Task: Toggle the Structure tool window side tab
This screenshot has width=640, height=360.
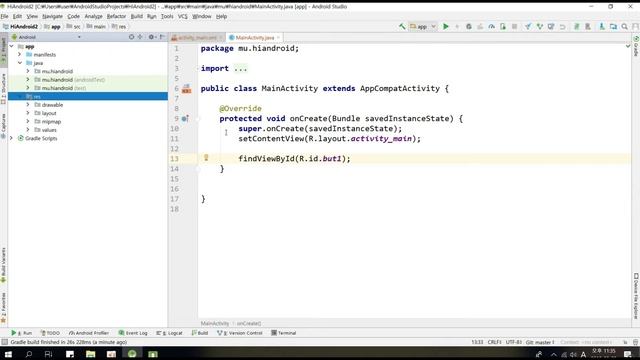Action: click(3, 89)
